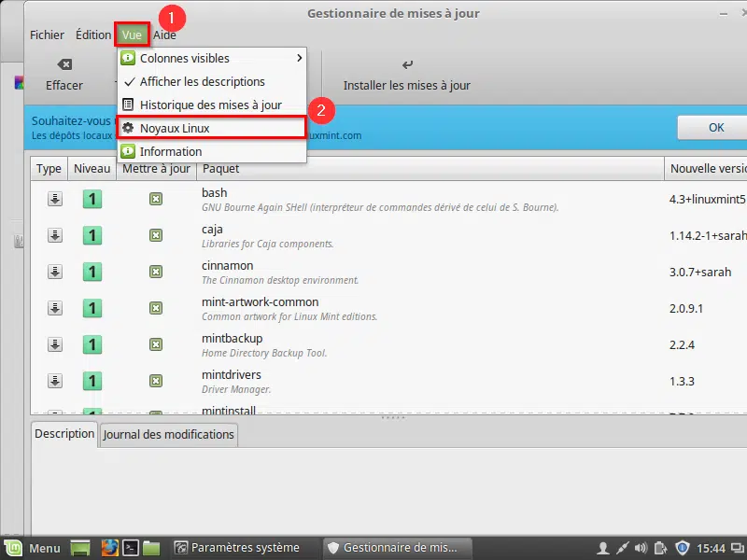This screenshot has height=560, width=747.
Task: Toggle update checkbox for mint-artwork-common
Action: click(156, 308)
